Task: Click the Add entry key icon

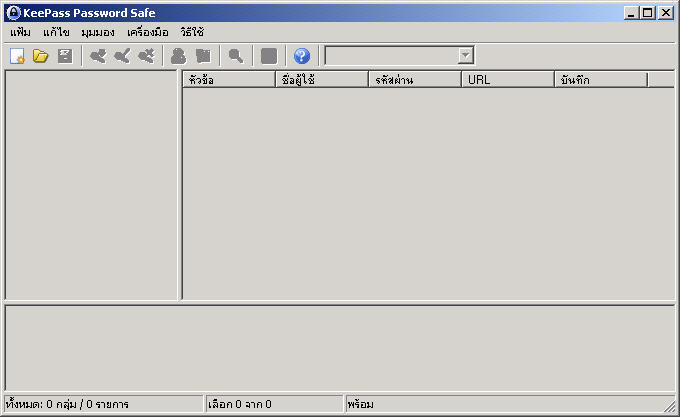Action: point(97,56)
